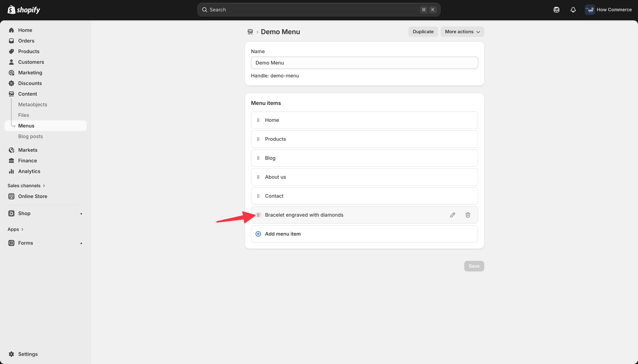Delete the Bracelet engraved with diamonds item
638x364 pixels.
468,215
